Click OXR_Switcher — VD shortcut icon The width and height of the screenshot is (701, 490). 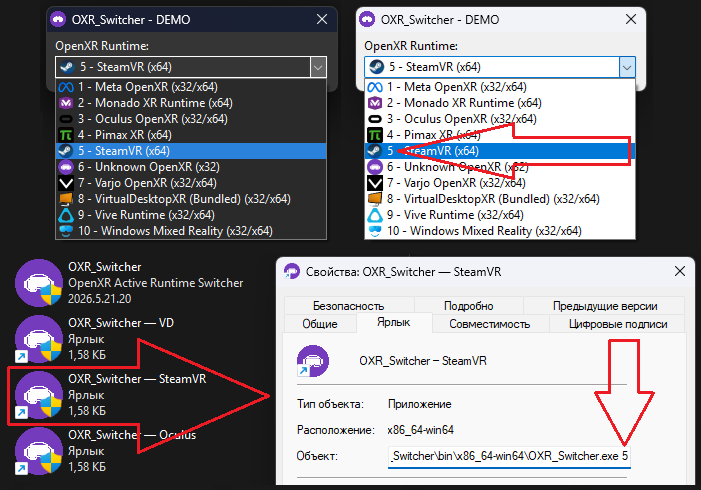[39, 338]
